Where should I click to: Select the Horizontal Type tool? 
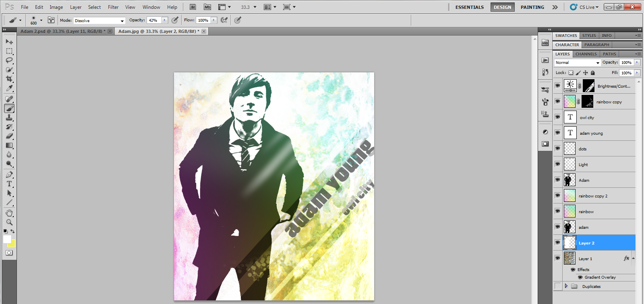(9, 184)
